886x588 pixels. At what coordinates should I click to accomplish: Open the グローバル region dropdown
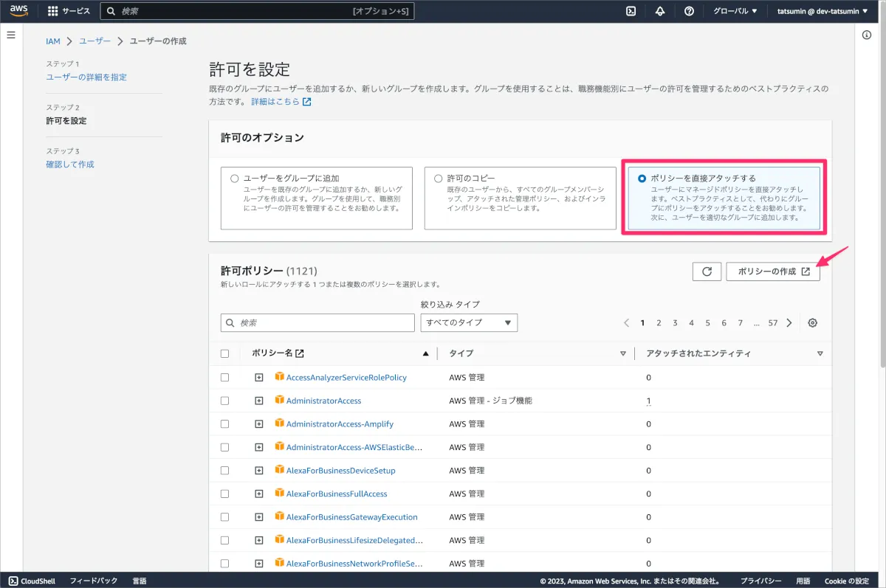click(735, 11)
